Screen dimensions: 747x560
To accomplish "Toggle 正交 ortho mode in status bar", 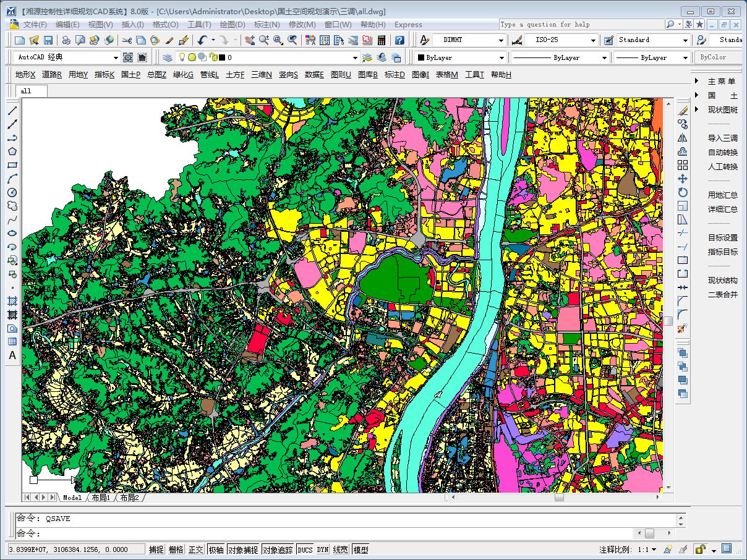I will pos(196,549).
